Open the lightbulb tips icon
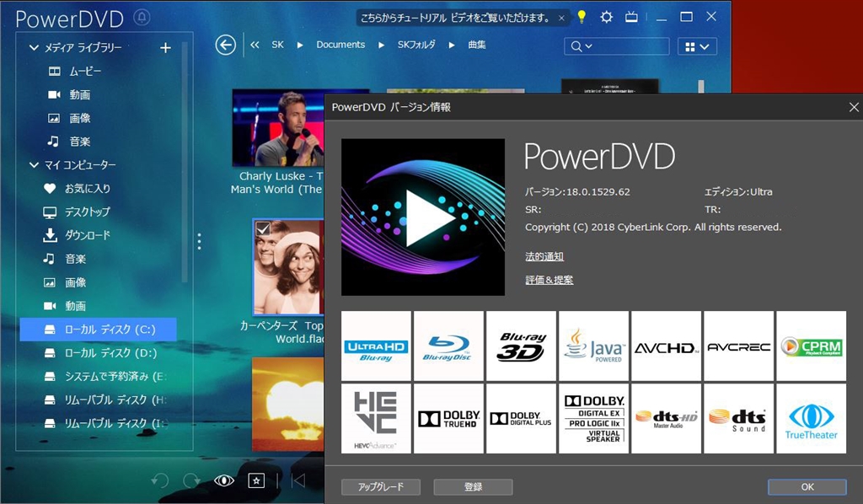Screen dimensions: 863x504 point(582,17)
